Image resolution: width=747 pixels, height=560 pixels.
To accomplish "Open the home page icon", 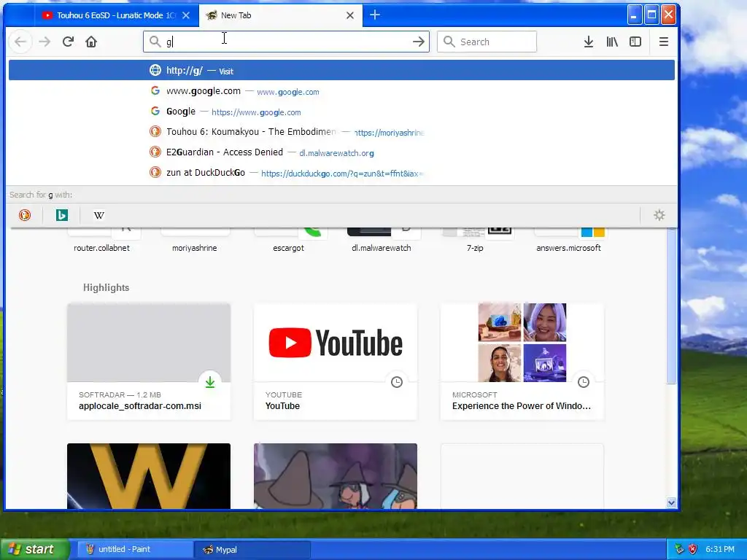I will coord(91,42).
